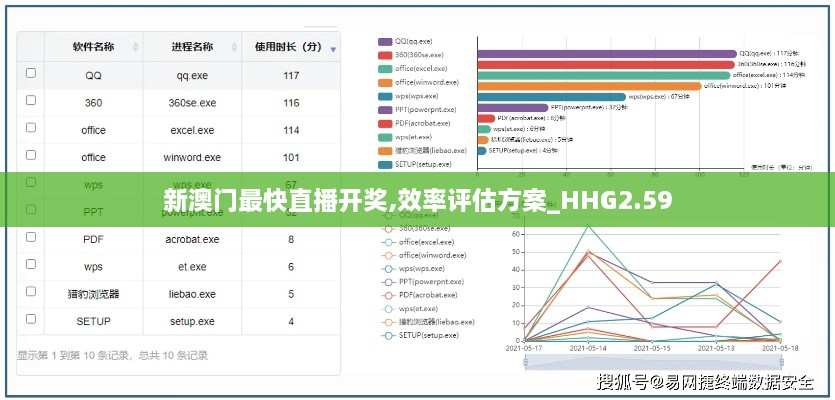Screen dimensions: 835x400
Task: Toggle wps(et.exe) line in line chart legend
Action: pyautogui.click(x=410, y=308)
